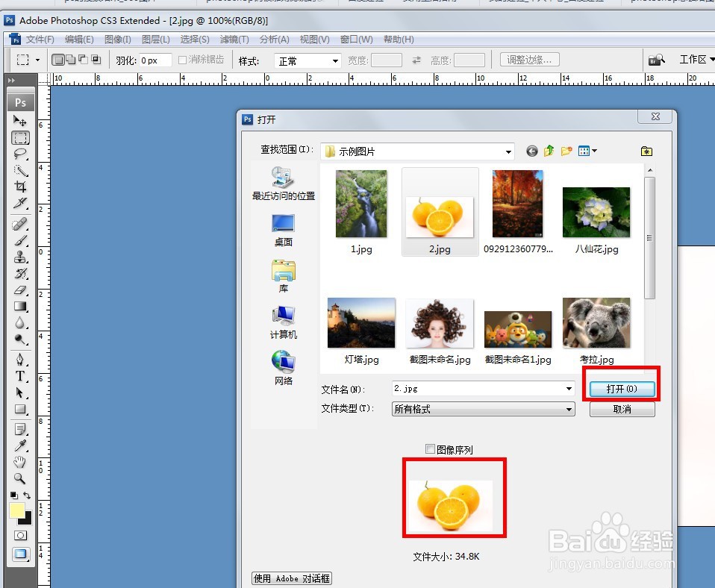Check the anti-alias option in options bar
Image resolution: width=715 pixels, height=588 pixels.
coord(184,60)
